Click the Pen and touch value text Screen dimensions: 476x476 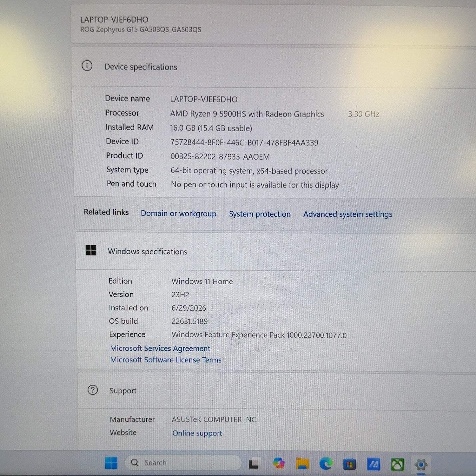tap(255, 185)
